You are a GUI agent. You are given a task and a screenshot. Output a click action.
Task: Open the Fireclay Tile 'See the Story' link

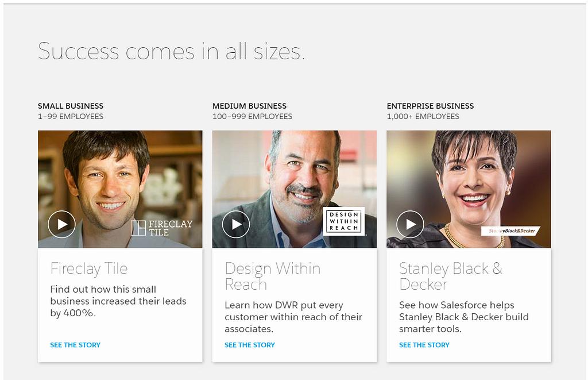point(75,345)
